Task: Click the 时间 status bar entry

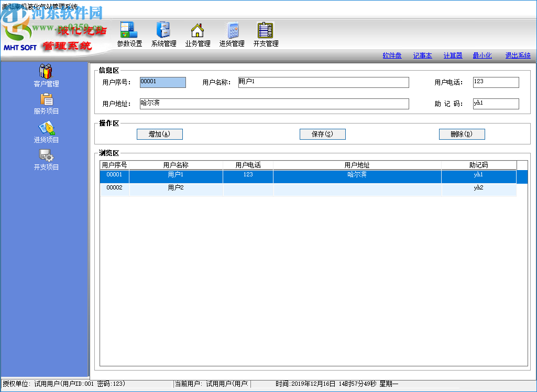Action: click(337, 384)
